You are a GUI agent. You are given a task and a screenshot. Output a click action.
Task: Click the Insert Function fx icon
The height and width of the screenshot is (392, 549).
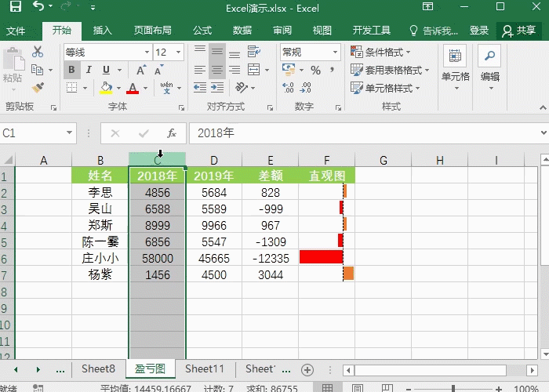(171, 133)
